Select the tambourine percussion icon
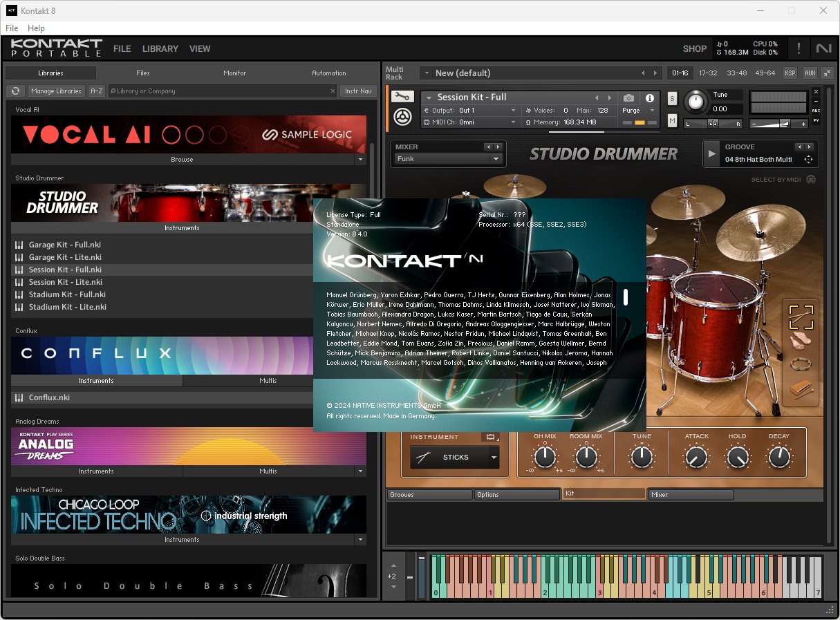The image size is (840, 620). point(801,364)
